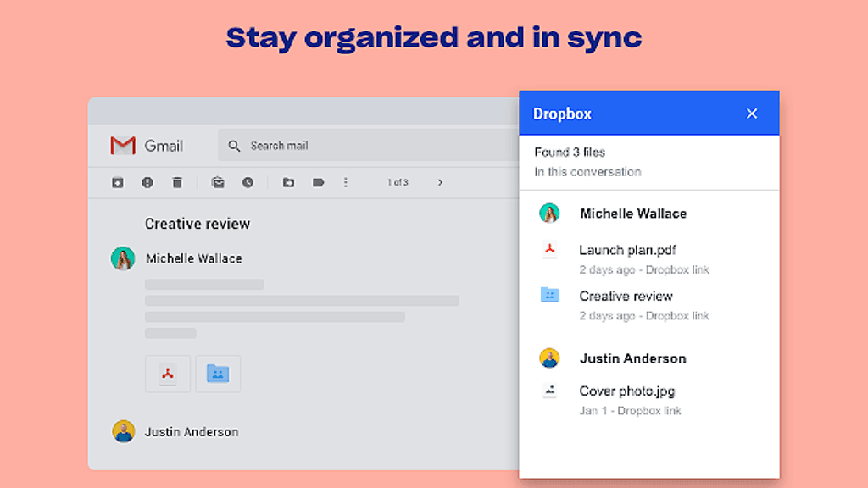
Task: Click the Delete trash icon
Action: [x=177, y=182]
